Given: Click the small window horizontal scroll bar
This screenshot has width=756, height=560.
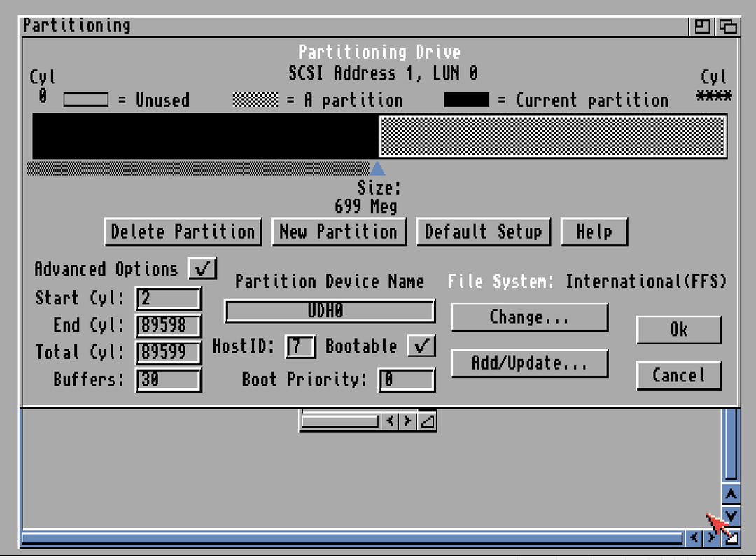Looking at the screenshot, I should point(340,421).
